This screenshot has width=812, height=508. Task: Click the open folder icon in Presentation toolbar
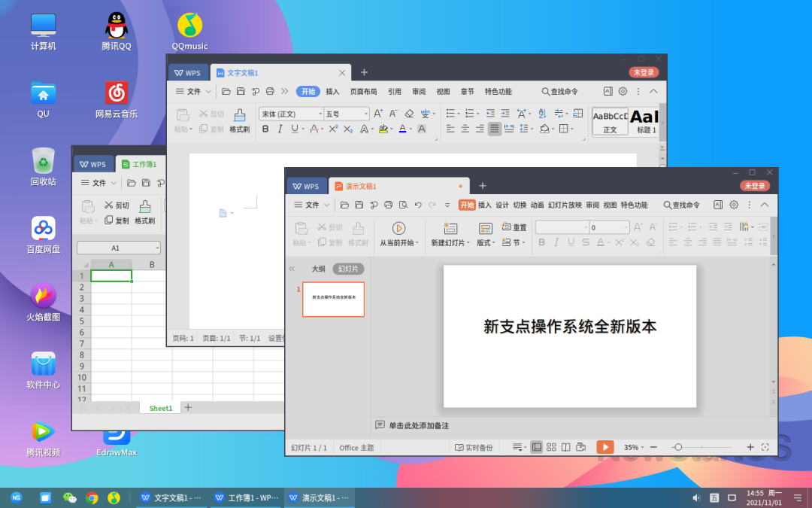tap(344, 205)
